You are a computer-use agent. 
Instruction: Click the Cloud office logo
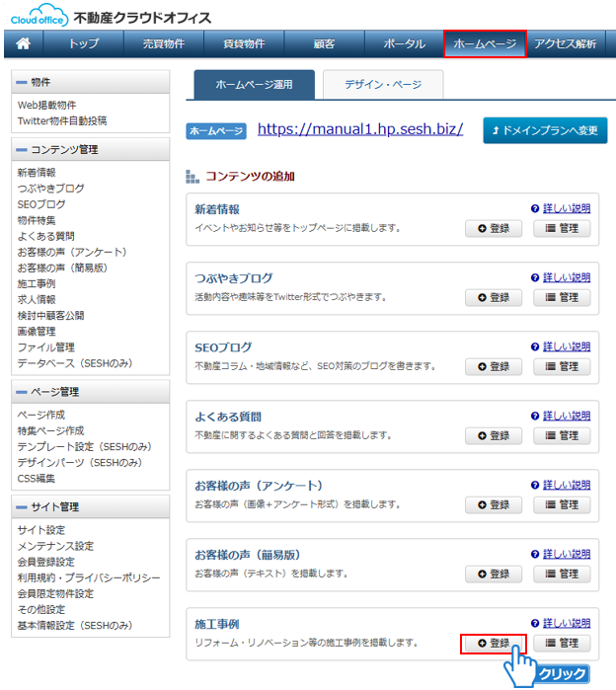tap(36, 16)
